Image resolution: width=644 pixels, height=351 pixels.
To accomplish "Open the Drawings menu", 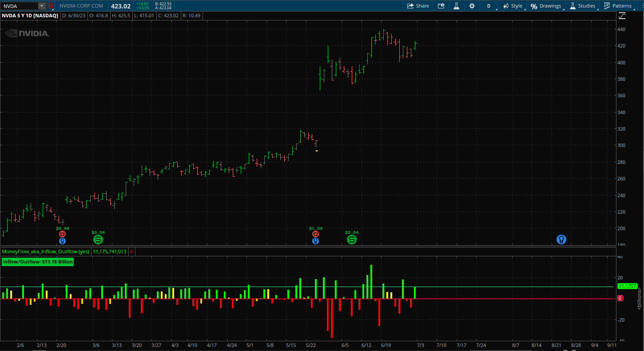I will (546, 6).
